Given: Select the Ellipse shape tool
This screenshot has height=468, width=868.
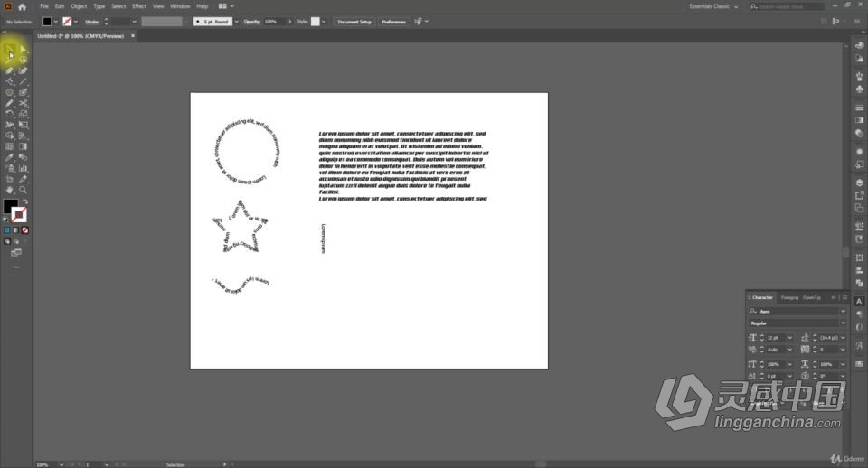Looking at the screenshot, I should 9,92.
